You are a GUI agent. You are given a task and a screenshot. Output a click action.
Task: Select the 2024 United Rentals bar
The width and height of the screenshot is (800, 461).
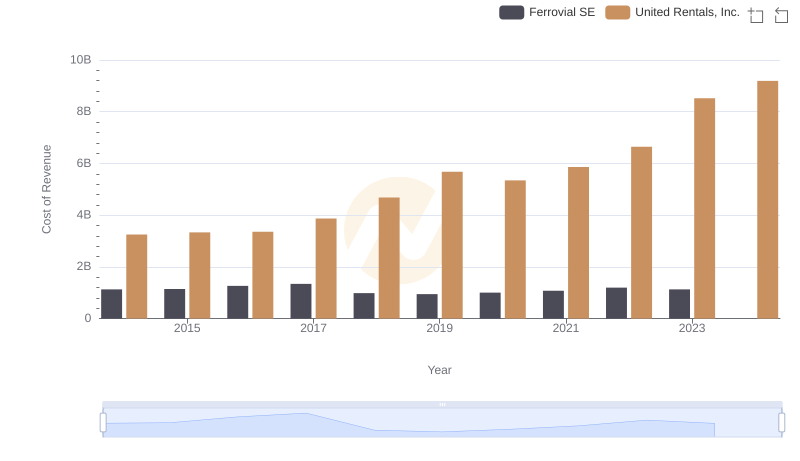point(767,199)
